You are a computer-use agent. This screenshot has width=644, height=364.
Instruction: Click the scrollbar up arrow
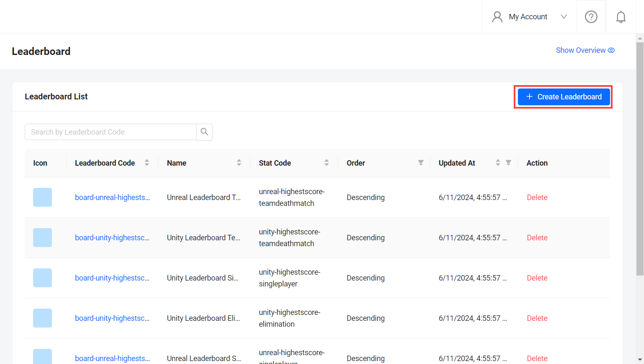[640, 38]
